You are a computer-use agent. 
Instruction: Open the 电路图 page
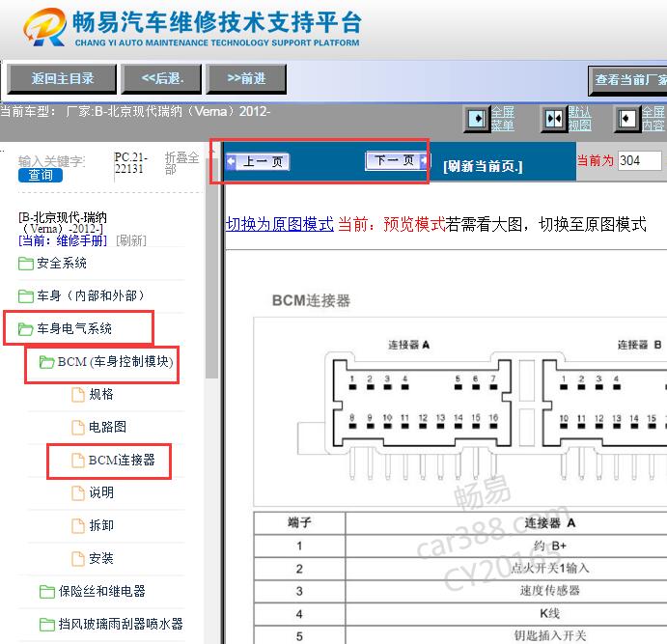(x=107, y=428)
